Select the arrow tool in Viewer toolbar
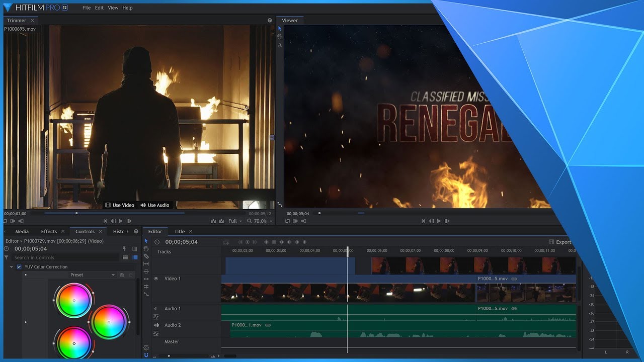 click(x=280, y=29)
